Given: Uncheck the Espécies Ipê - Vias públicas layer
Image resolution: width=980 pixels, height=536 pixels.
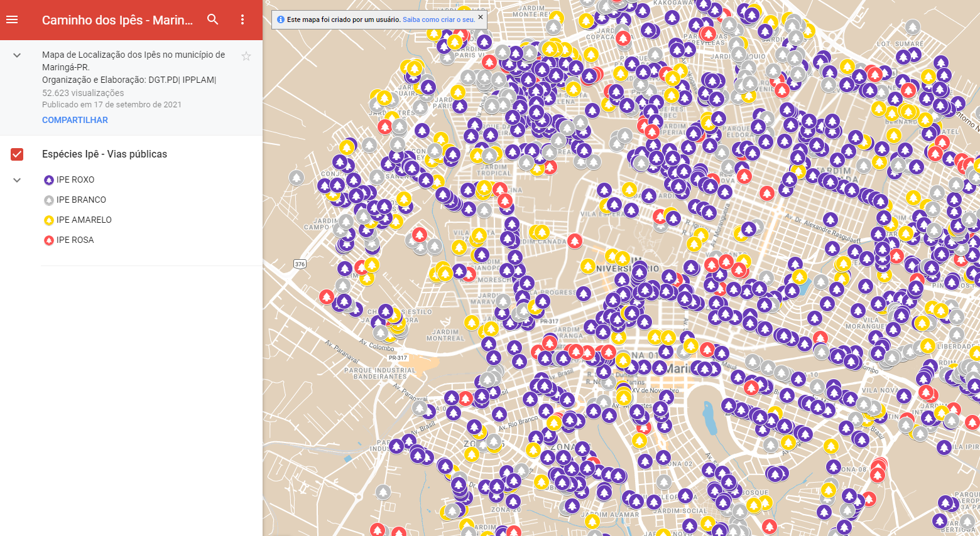Looking at the screenshot, I should click(17, 154).
